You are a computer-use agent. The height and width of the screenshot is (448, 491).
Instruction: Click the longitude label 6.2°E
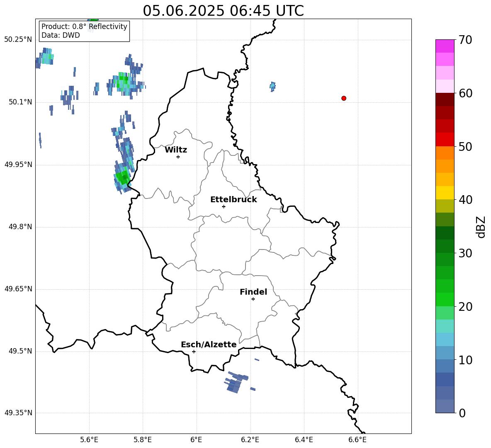[x=250, y=440]
